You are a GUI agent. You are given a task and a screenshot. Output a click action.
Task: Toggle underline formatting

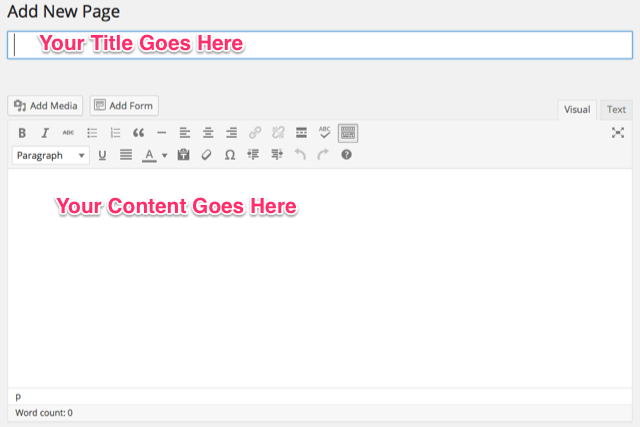coord(102,155)
